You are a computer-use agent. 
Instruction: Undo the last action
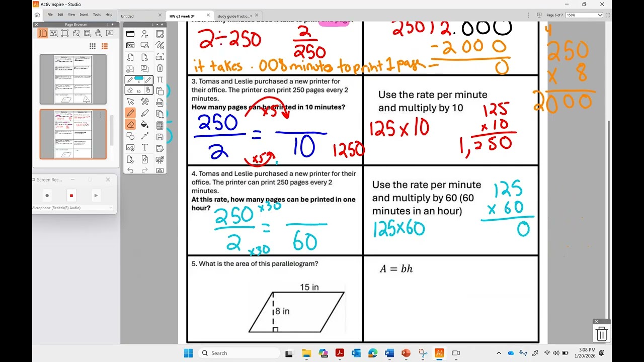point(130,170)
